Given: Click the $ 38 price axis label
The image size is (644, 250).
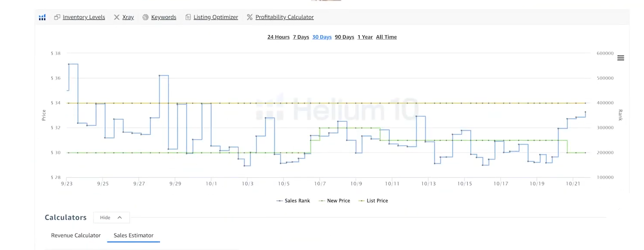Looking at the screenshot, I should 55,53.
